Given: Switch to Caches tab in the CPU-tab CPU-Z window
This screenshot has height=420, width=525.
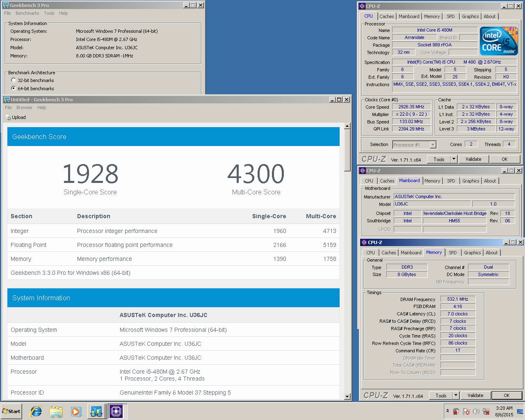Looking at the screenshot, I should [x=386, y=16].
